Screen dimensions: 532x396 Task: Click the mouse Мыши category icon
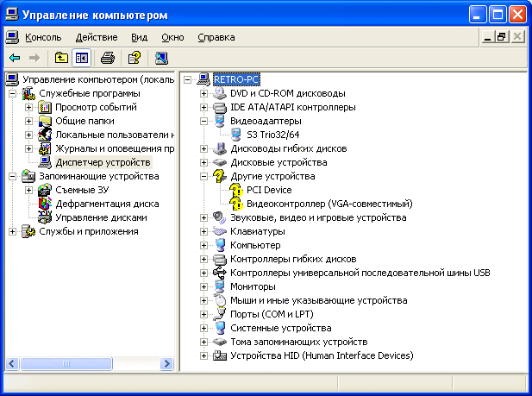click(220, 300)
